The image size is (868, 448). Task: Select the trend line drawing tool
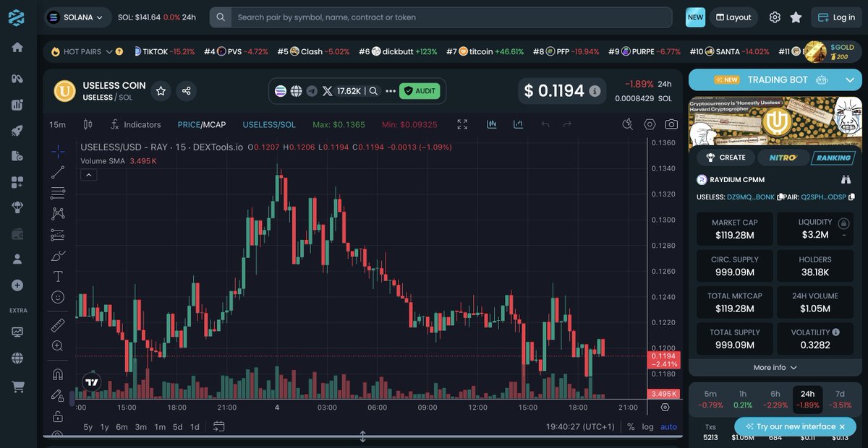(58, 172)
